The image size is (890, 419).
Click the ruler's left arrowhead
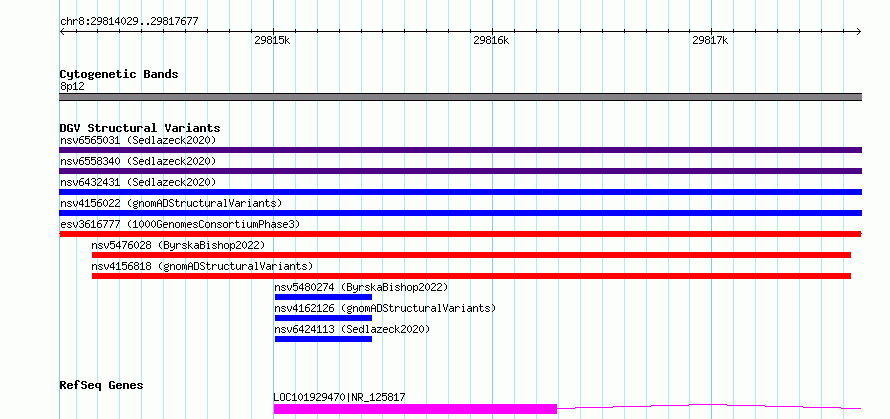click(x=62, y=32)
